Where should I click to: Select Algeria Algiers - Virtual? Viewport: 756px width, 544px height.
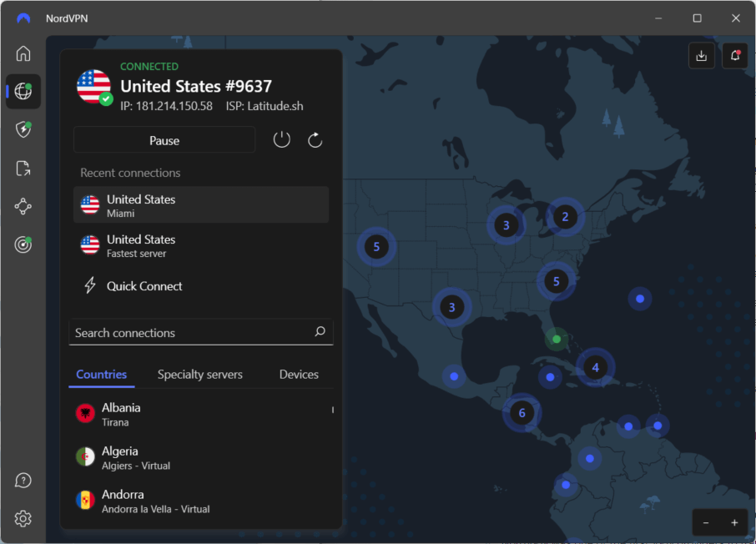(201, 458)
